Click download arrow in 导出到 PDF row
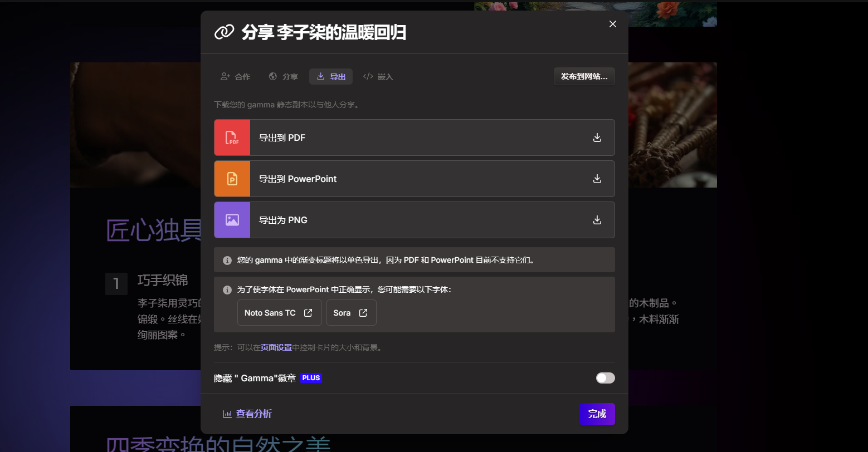This screenshot has width=868, height=452. tap(597, 137)
